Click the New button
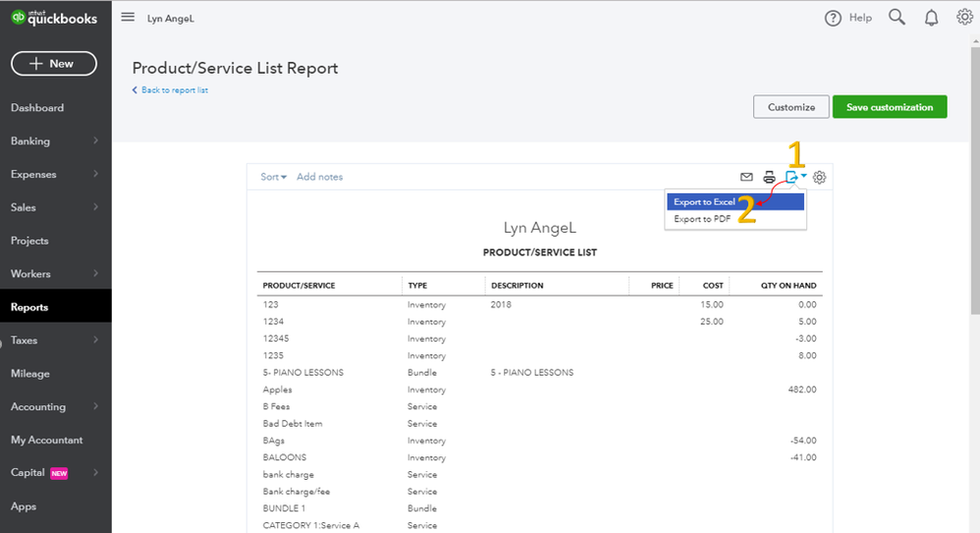The image size is (980, 533). tap(54, 64)
